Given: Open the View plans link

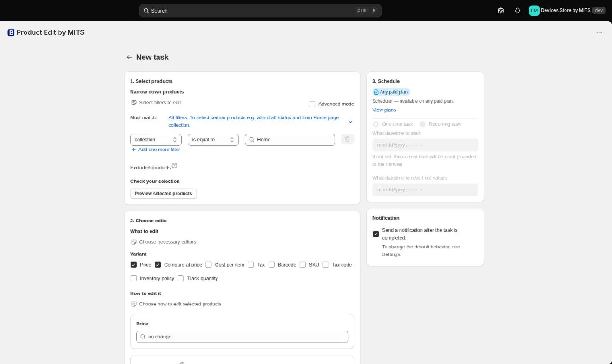Looking at the screenshot, I should (x=384, y=110).
